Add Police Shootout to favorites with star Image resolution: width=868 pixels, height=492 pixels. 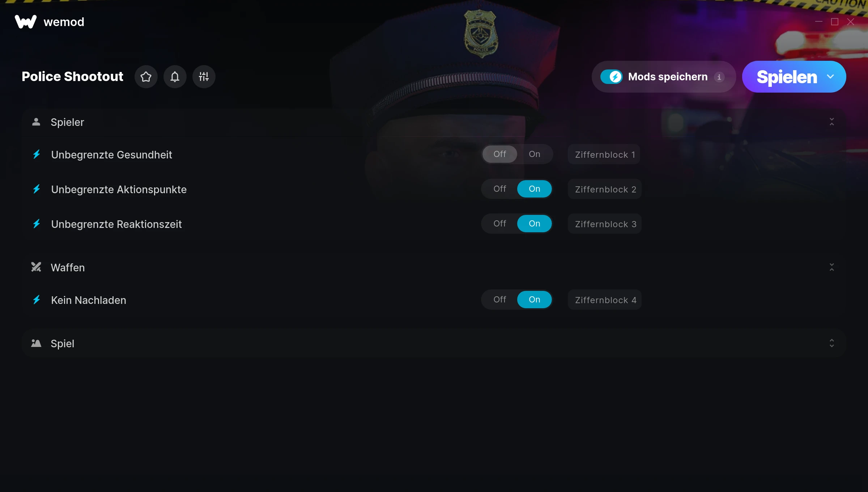click(x=146, y=77)
